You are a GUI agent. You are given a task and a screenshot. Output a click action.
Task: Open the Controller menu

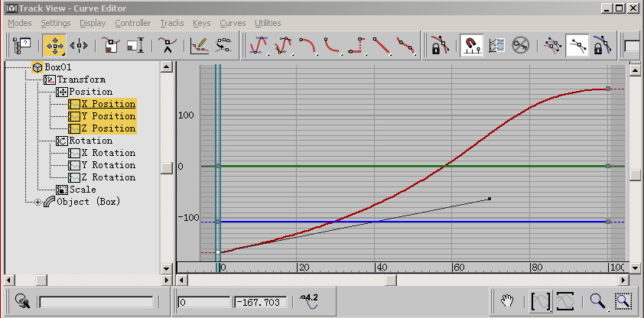click(x=133, y=23)
